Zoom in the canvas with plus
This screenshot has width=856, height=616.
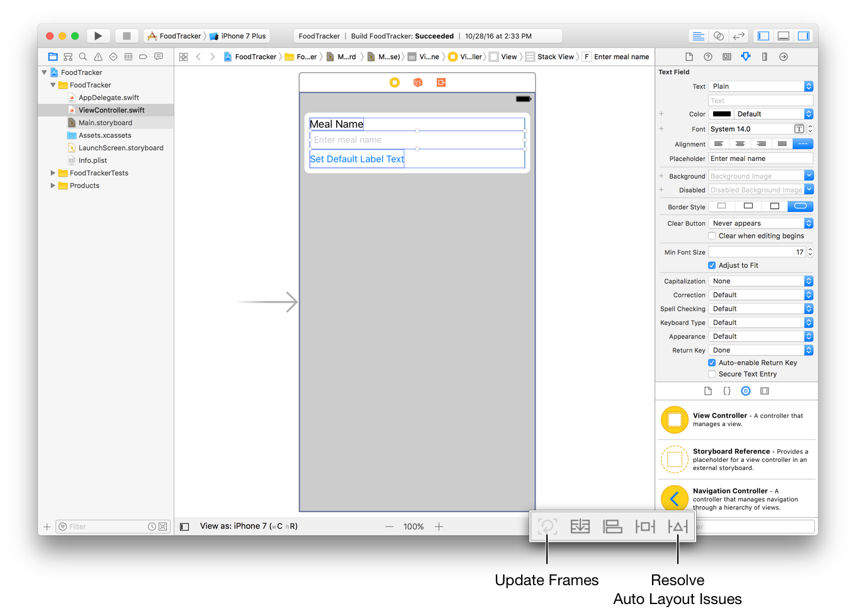pyautogui.click(x=439, y=527)
